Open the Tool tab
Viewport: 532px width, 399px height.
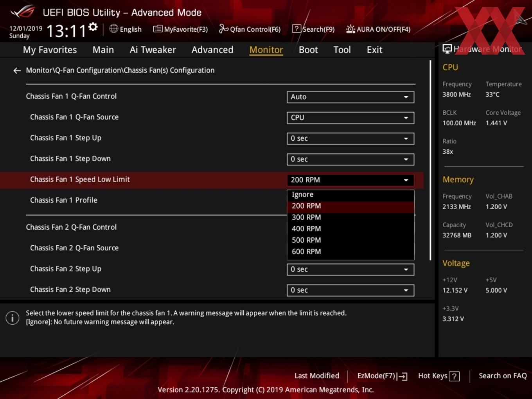[342, 50]
